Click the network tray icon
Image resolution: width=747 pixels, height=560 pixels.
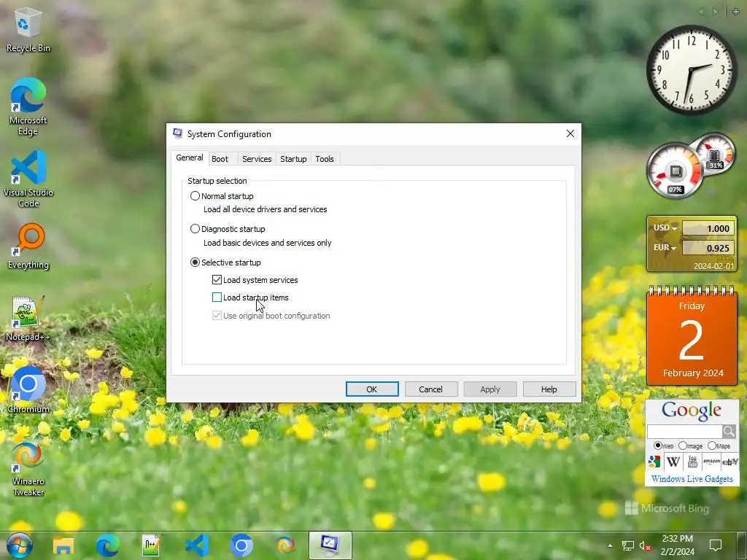coord(627,545)
